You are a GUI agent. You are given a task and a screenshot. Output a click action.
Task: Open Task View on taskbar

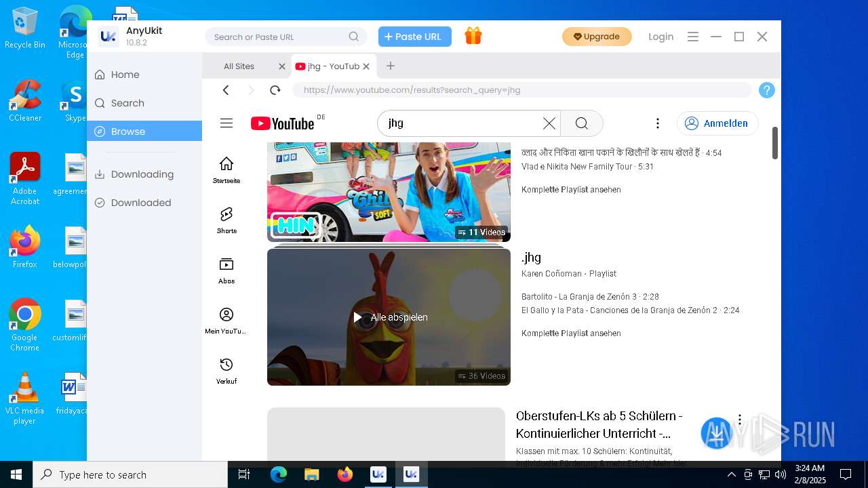pos(244,474)
